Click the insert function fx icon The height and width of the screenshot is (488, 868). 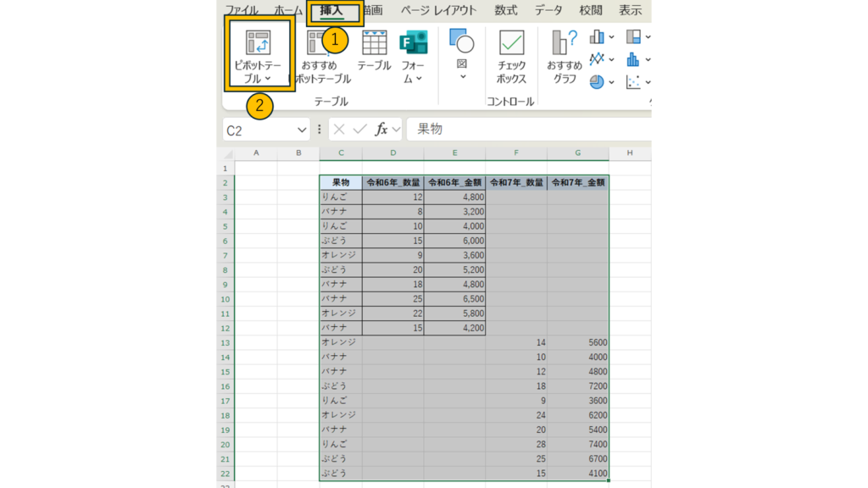(382, 130)
